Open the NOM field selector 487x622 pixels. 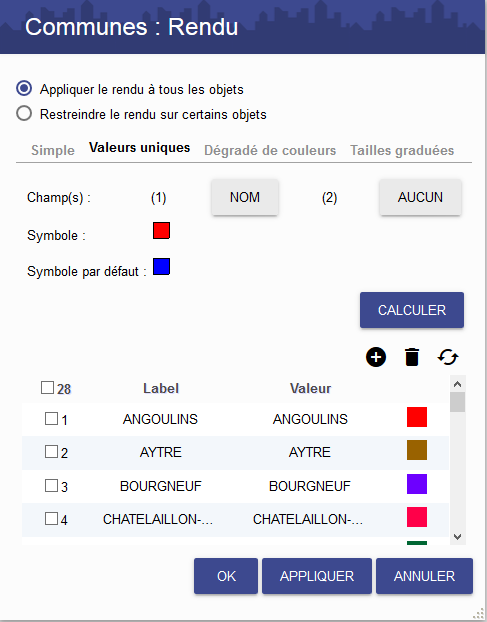click(245, 197)
